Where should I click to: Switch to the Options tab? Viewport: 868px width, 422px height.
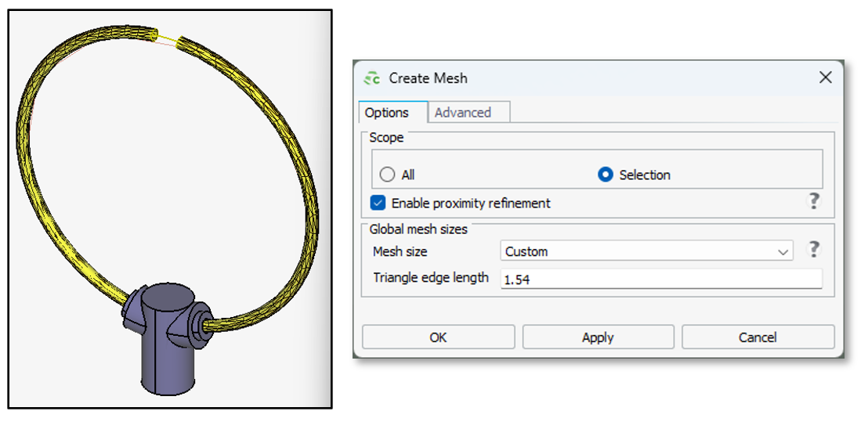coord(387,113)
